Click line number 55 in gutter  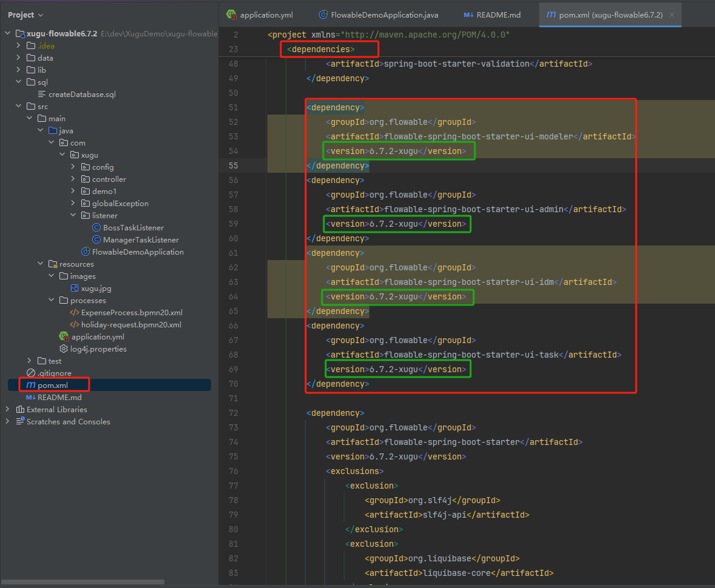pyautogui.click(x=233, y=165)
